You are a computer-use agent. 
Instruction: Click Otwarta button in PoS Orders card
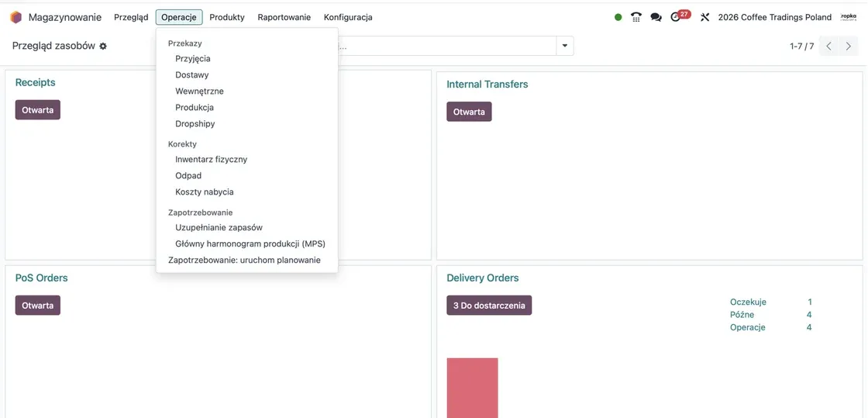(38, 305)
